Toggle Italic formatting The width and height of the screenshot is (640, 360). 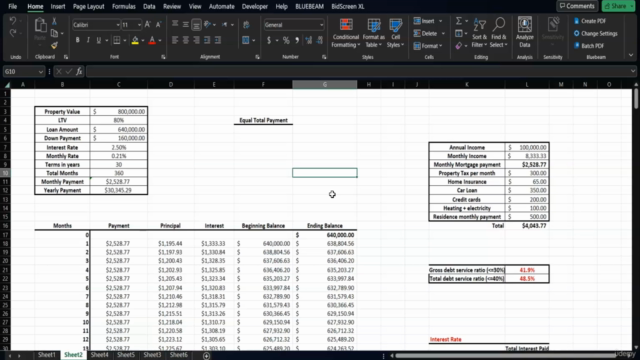(88, 40)
